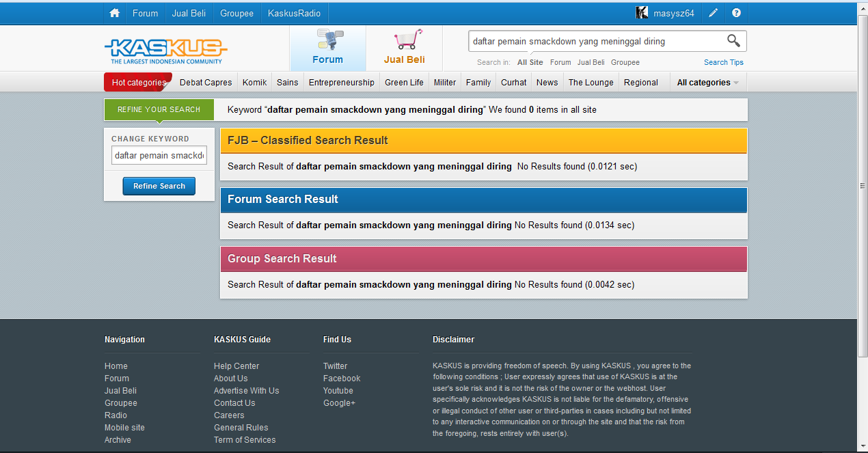
Task: Open Jual Beli in the top navigation bar
Action: coord(189,13)
